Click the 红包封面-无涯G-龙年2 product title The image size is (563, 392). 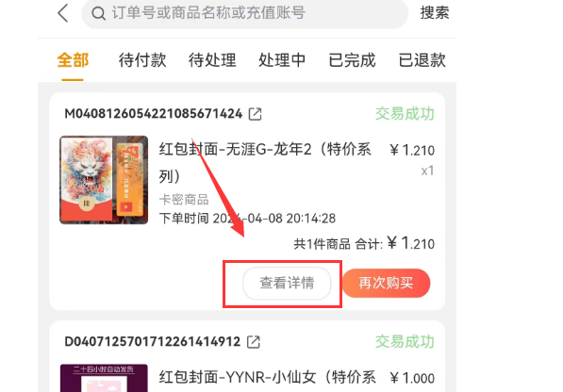click(x=265, y=162)
